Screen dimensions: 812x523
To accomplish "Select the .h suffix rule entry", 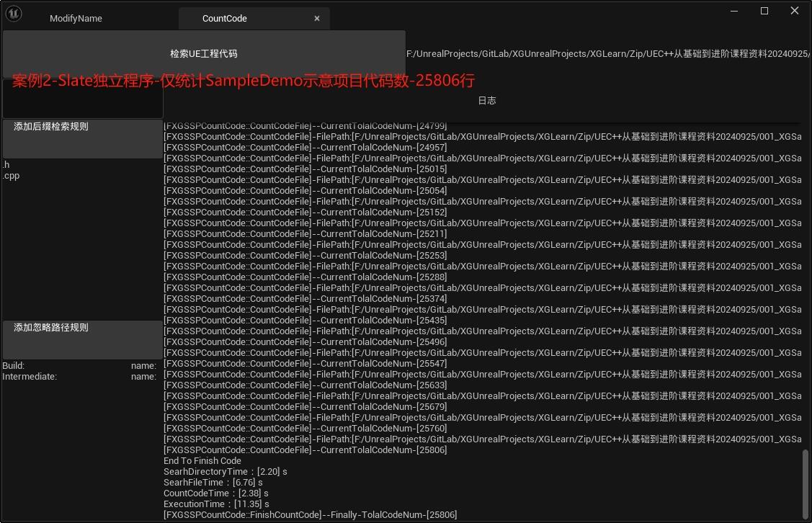I will [6, 165].
